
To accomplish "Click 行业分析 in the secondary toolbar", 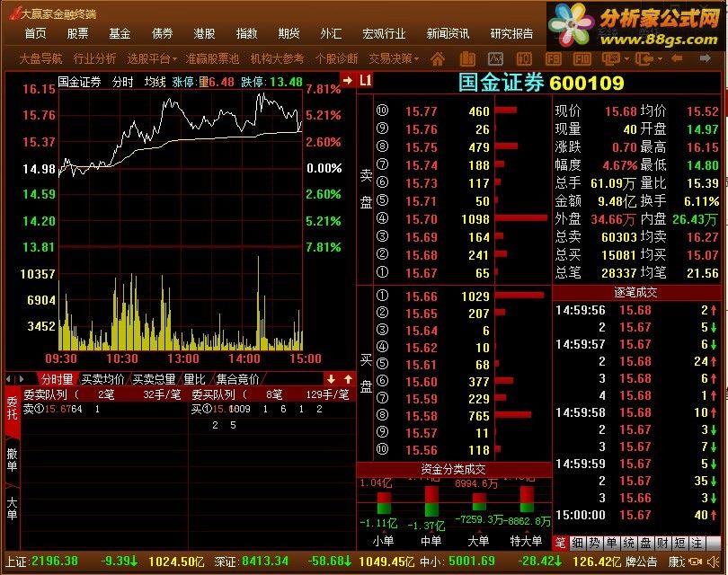I will click(x=94, y=58).
